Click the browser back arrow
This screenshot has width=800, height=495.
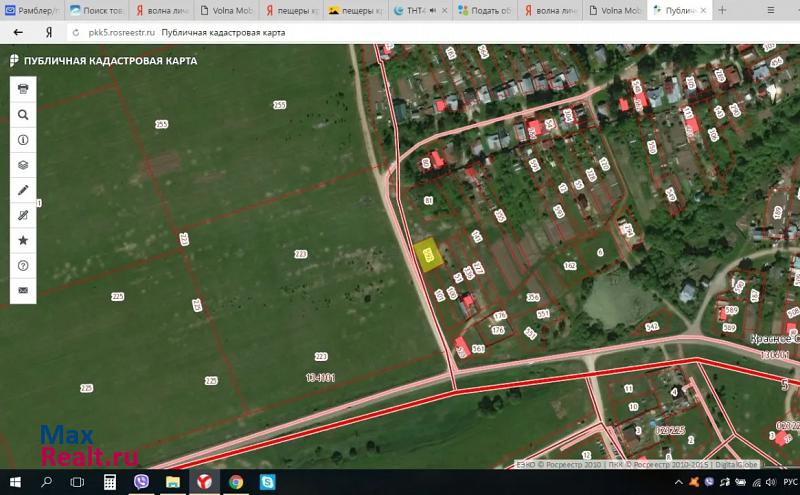coord(17,32)
